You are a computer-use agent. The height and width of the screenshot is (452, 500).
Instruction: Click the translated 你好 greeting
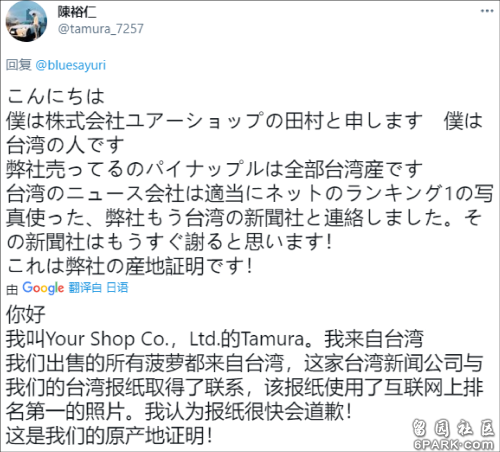26,314
